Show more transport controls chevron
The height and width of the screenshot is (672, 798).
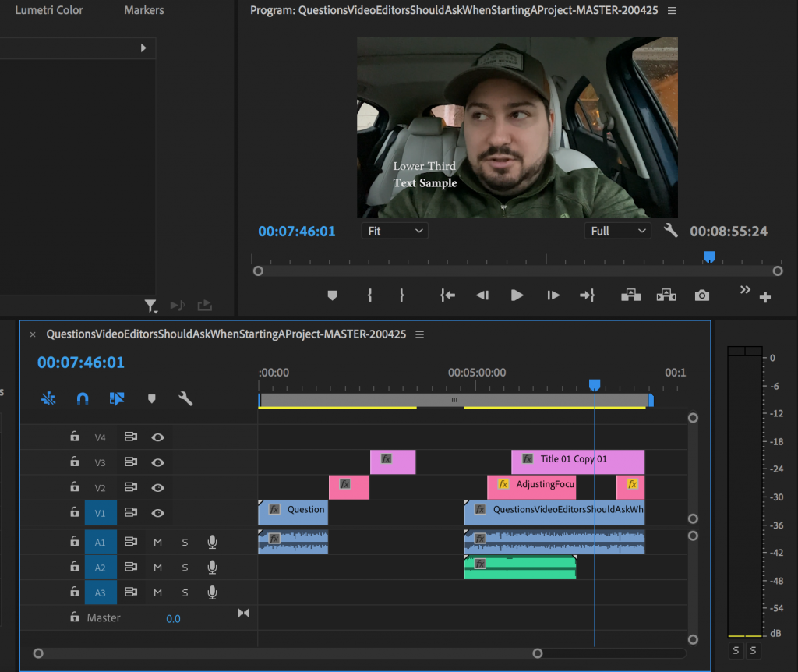745,290
